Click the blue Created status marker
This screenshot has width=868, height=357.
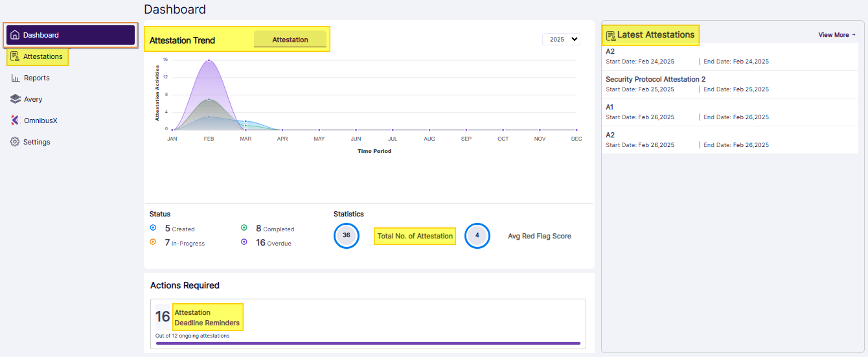point(153,227)
